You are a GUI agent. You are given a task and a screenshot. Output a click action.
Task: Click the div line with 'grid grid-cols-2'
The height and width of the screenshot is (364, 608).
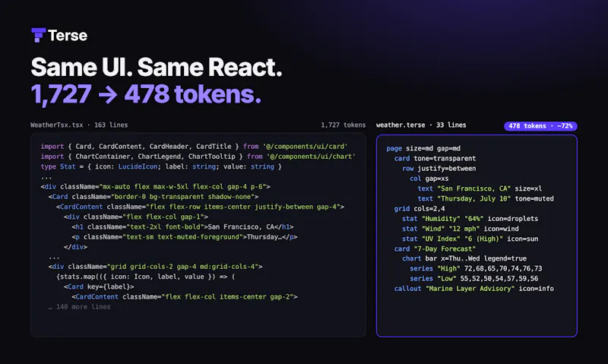point(156,267)
